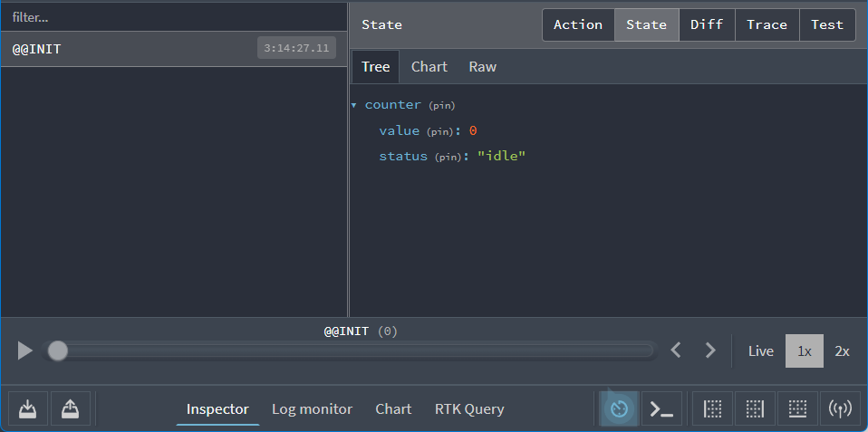Viewport: 868px width, 432px height.
Task: Enable Live playback mode
Action: coord(760,351)
